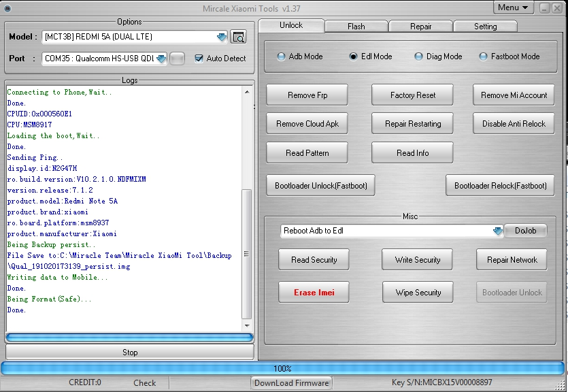Click Repair Restarting button

[413, 124]
